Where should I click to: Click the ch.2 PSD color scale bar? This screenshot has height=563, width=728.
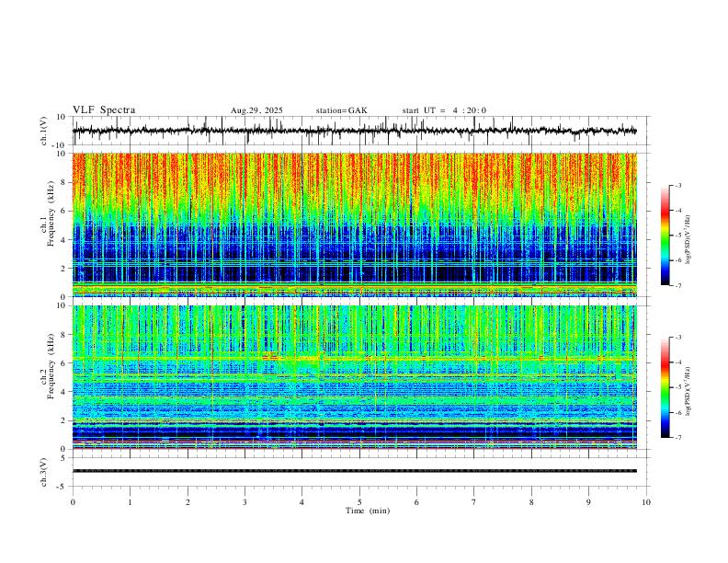point(665,387)
